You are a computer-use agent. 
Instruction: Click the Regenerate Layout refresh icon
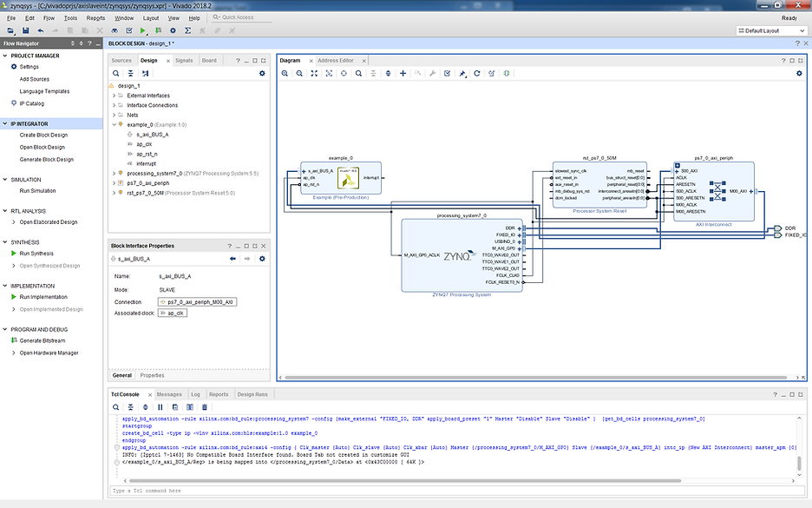476,74
